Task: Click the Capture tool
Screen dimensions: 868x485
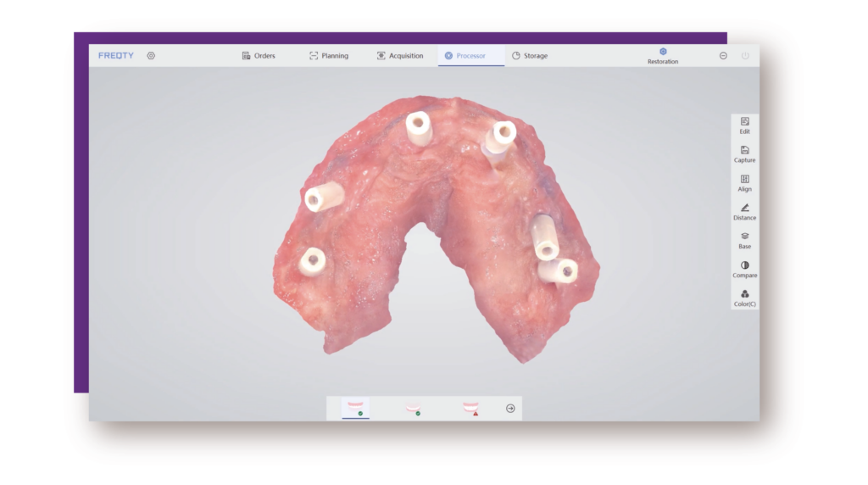Action: point(744,154)
